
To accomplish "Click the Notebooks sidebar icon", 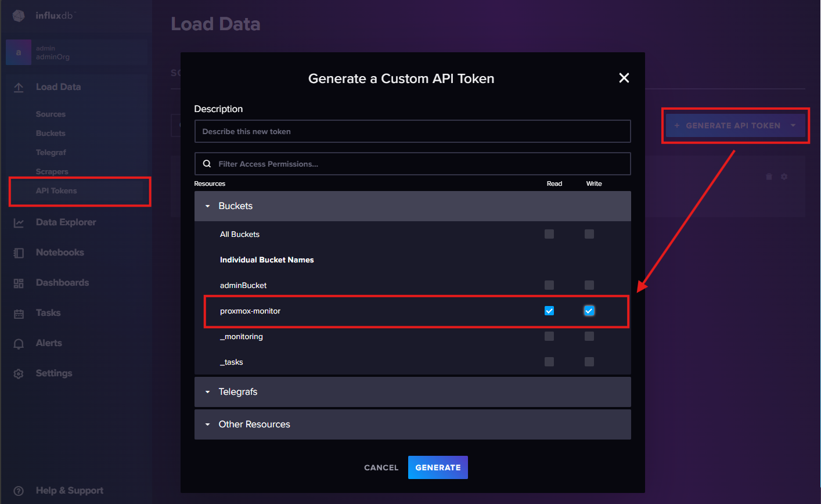I will [x=19, y=253].
